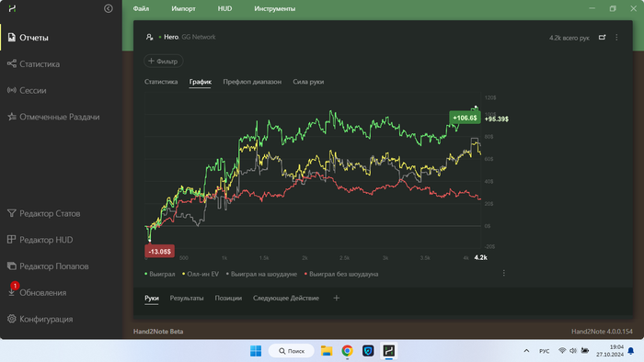Open the report three-dot menu
The image size is (644, 362).
tap(616, 38)
